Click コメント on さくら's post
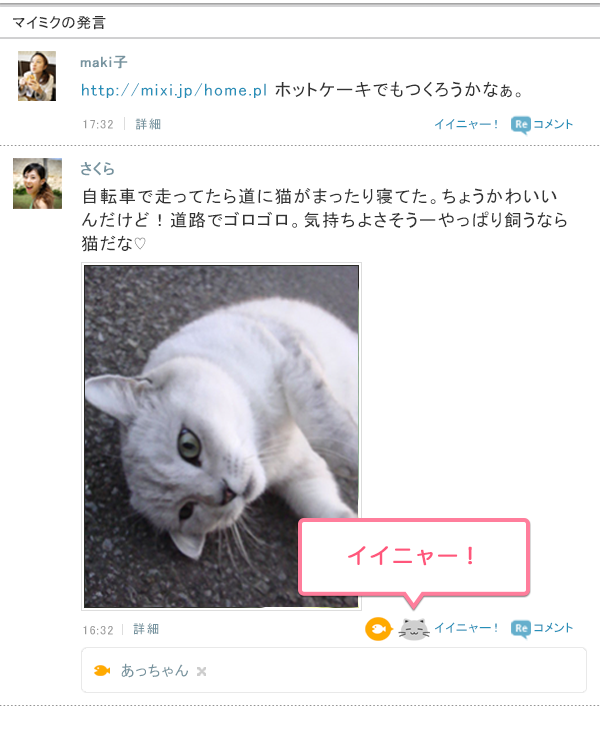This screenshot has width=600, height=750. 553,628
